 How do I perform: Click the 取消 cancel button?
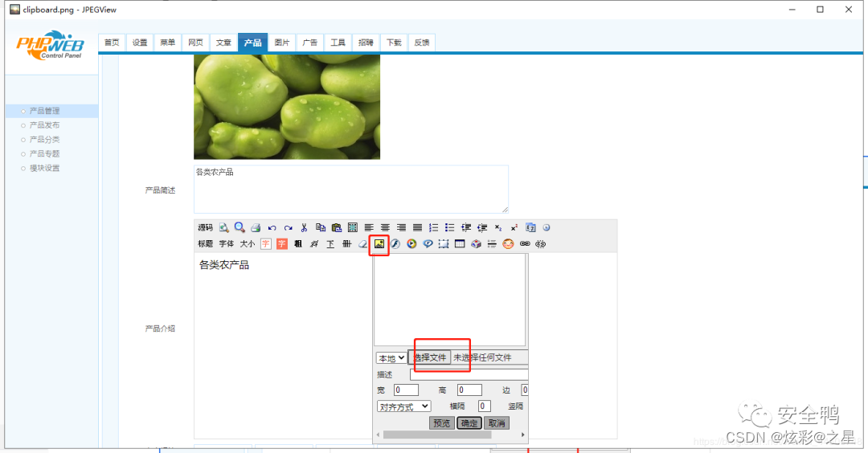[x=497, y=423]
